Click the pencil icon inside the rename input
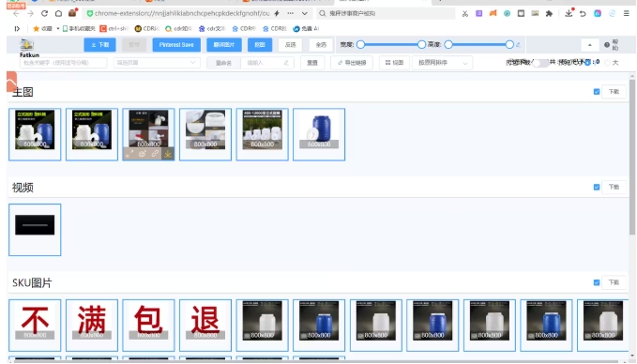The height and width of the screenshot is (364, 637). [x=286, y=63]
